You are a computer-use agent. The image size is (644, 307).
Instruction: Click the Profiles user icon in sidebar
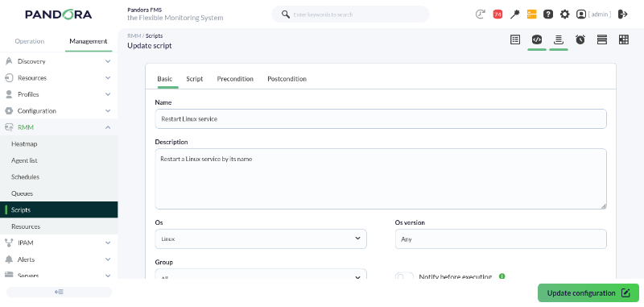click(9, 94)
